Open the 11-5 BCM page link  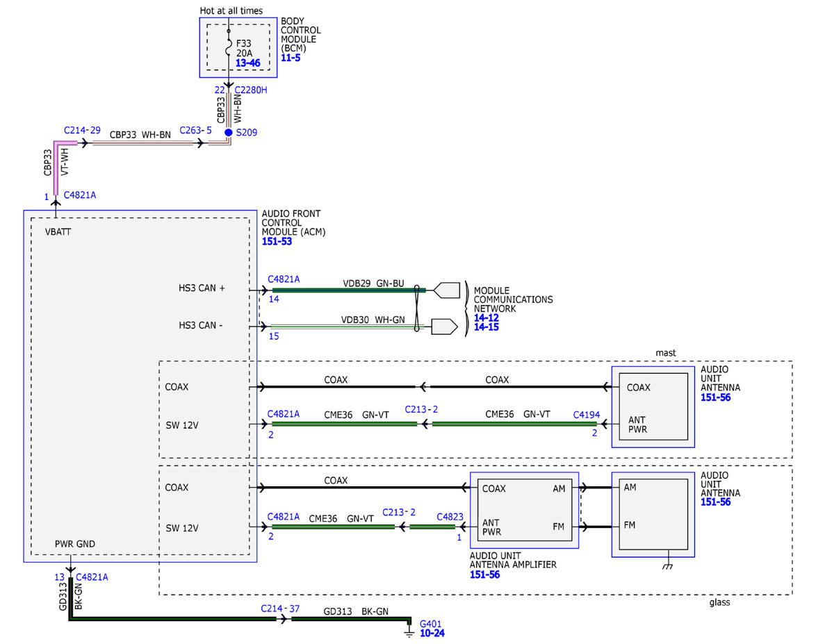tap(290, 58)
